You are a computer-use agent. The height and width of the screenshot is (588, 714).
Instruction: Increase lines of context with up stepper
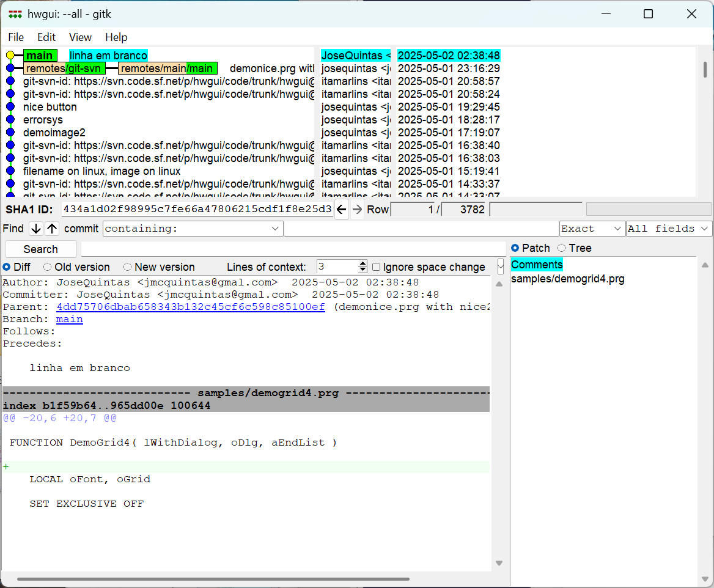pos(363,264)
